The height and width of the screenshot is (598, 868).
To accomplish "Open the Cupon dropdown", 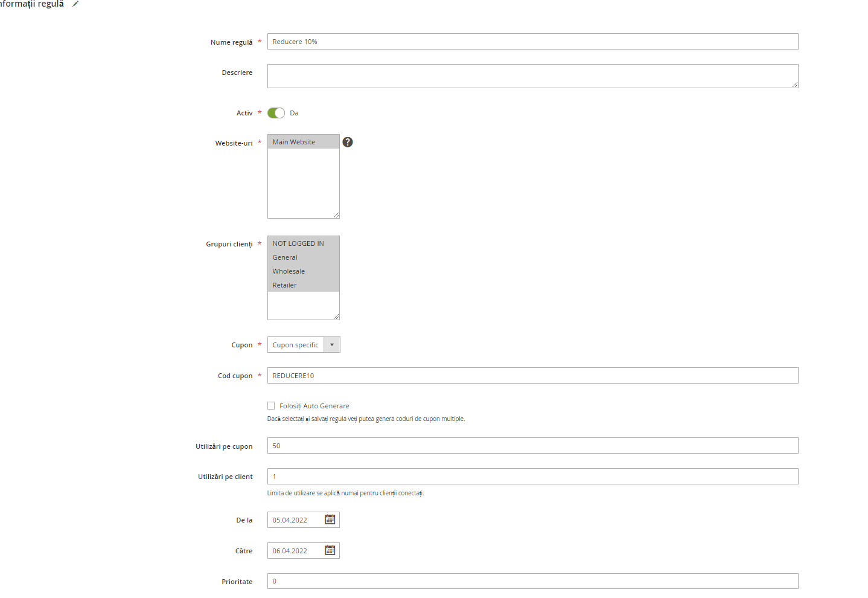I will click(304, 345).
